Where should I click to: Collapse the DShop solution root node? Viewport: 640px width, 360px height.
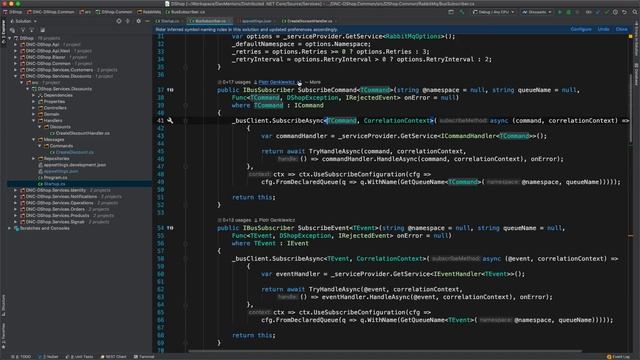[x=10, y=38]
